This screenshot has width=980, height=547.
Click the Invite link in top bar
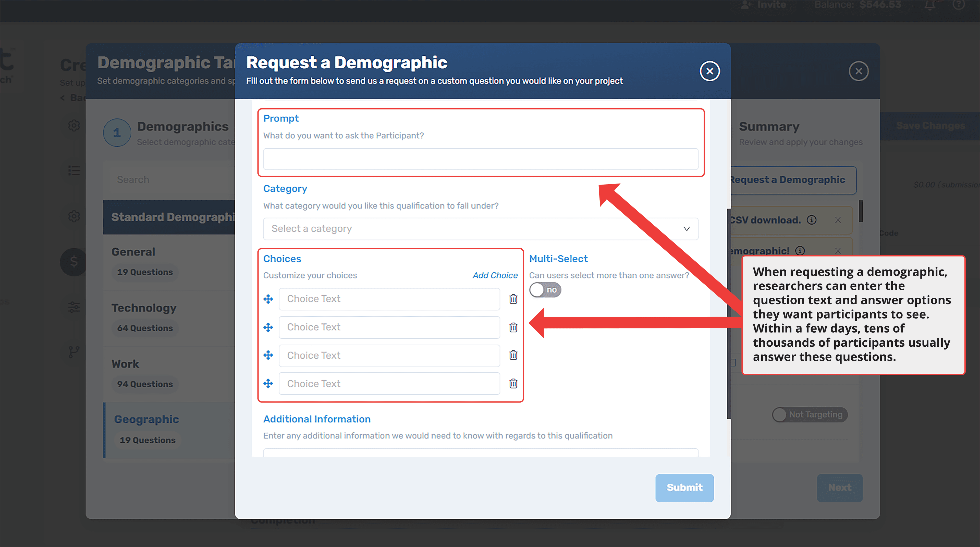click(764, 5)
